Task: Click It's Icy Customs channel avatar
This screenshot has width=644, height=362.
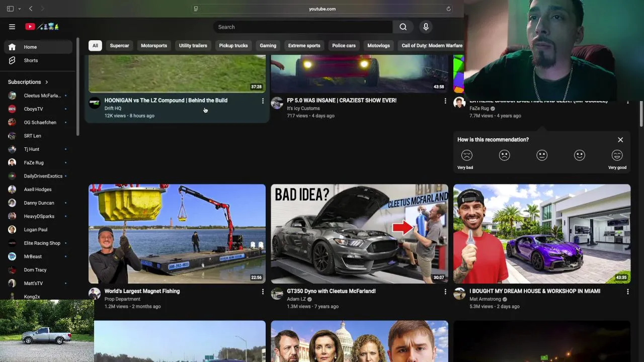Action: 277,103
